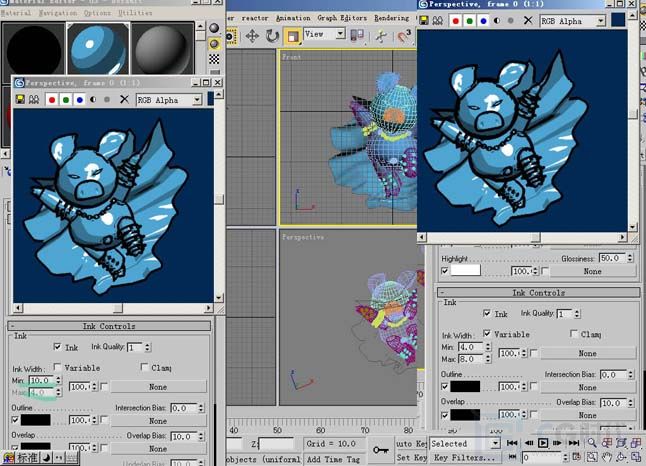Viewport: 646px width, 466px height.
Task: Select the Rotate tool in main toolbar
Action: point(272,36)
